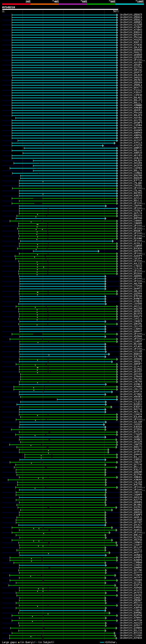The height and width of the screenshot is (644, 146).
Task: Select hit label UniRef100_A7XB43
Action: pos(131,30)
